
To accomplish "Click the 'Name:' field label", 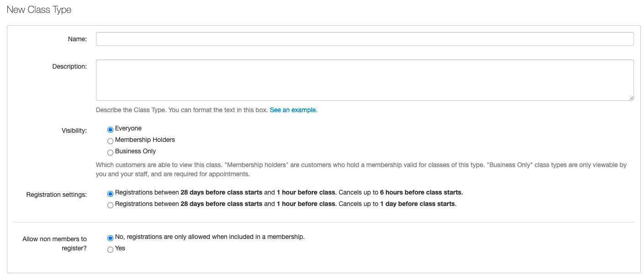I will tap(77, 39).
